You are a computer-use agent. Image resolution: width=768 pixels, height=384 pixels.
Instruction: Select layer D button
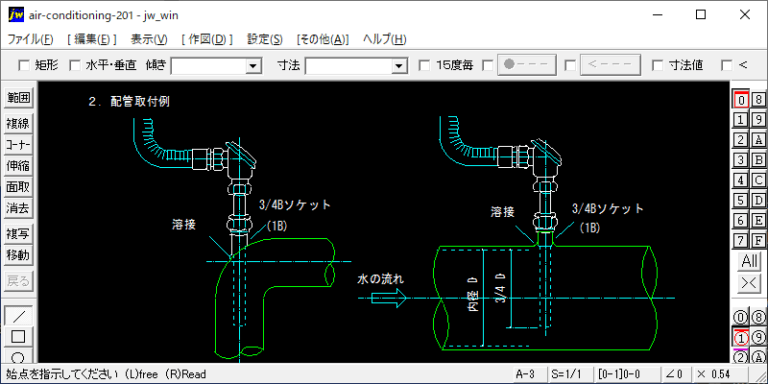pos(758,200)
